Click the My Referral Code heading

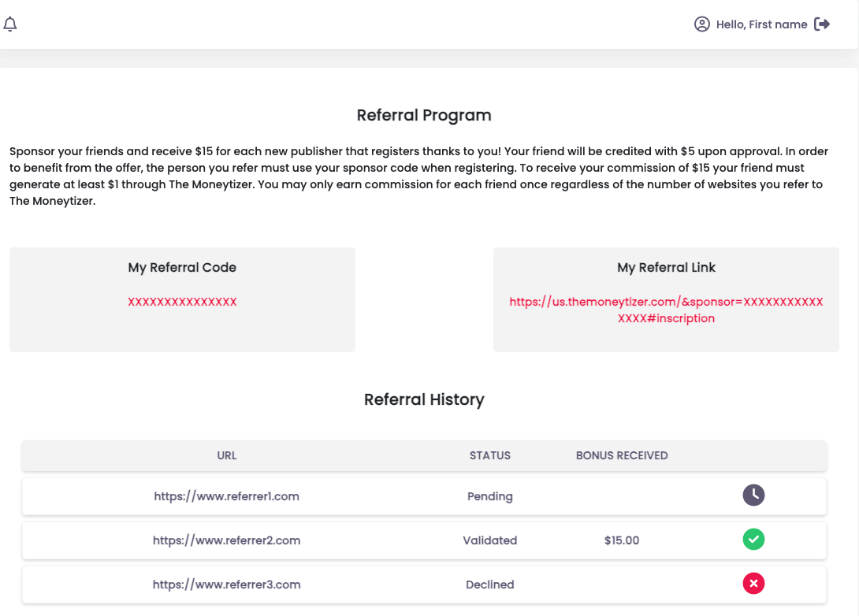coord(182,268)
